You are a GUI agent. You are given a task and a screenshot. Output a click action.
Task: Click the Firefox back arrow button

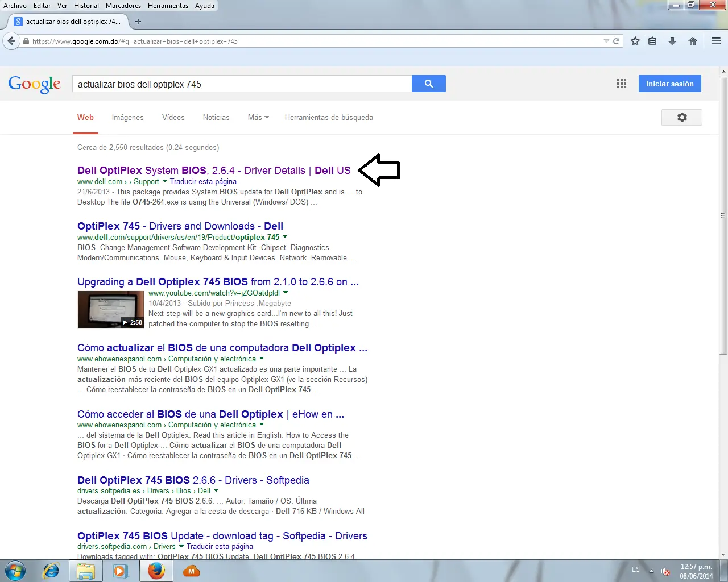point(11,41)
